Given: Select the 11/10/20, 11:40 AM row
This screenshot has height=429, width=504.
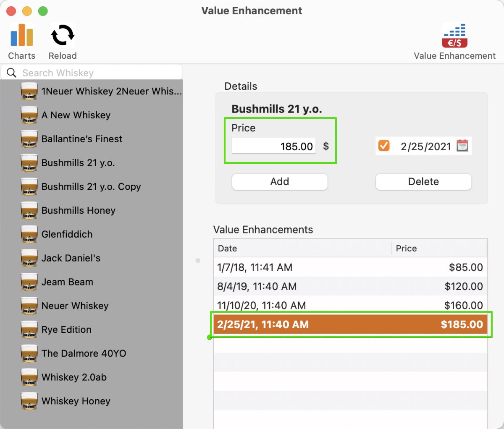Looking at the screenshot, I should pos(350,305).
